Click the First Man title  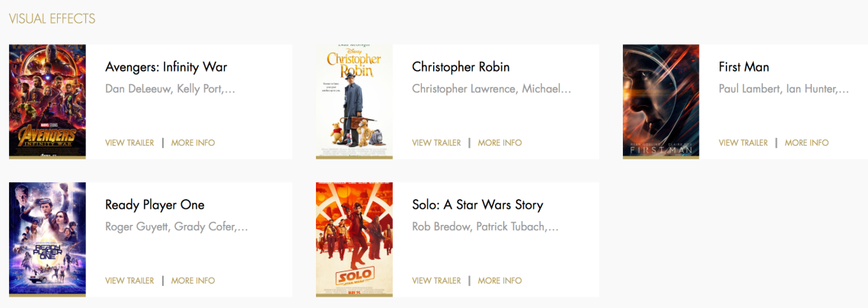744,67
